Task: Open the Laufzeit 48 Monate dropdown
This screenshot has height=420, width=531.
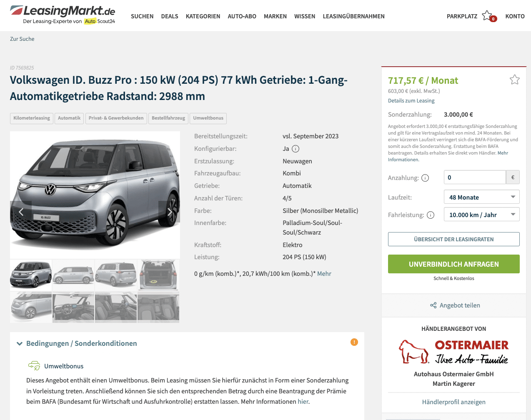Action: pyautogui.click(x=482, y=197)
